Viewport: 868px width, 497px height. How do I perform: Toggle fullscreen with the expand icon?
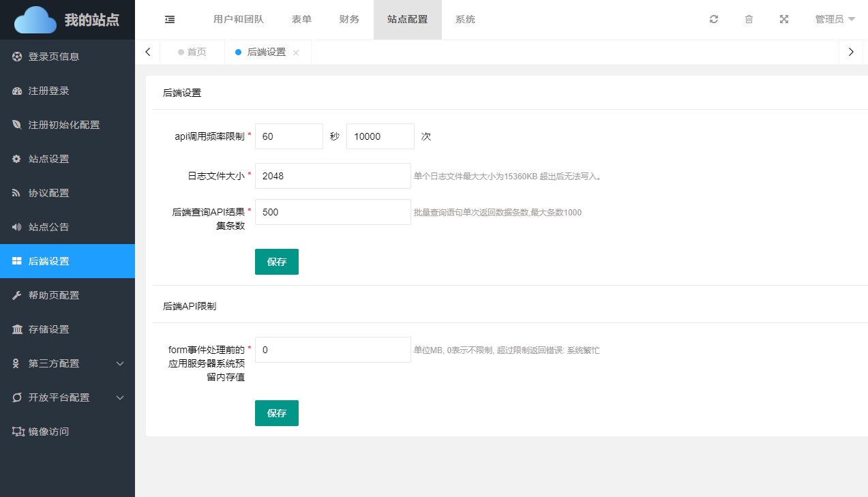[x=784, y=20]
